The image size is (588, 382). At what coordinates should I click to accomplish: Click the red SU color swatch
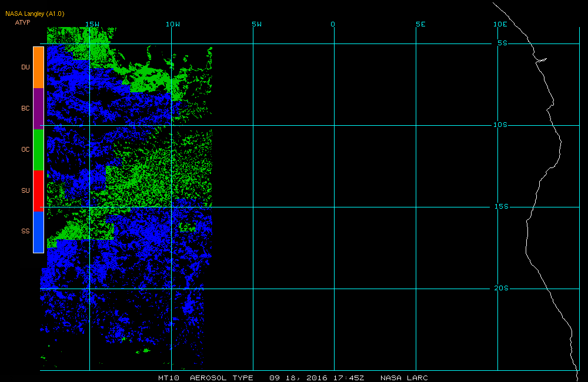(39, 191)
